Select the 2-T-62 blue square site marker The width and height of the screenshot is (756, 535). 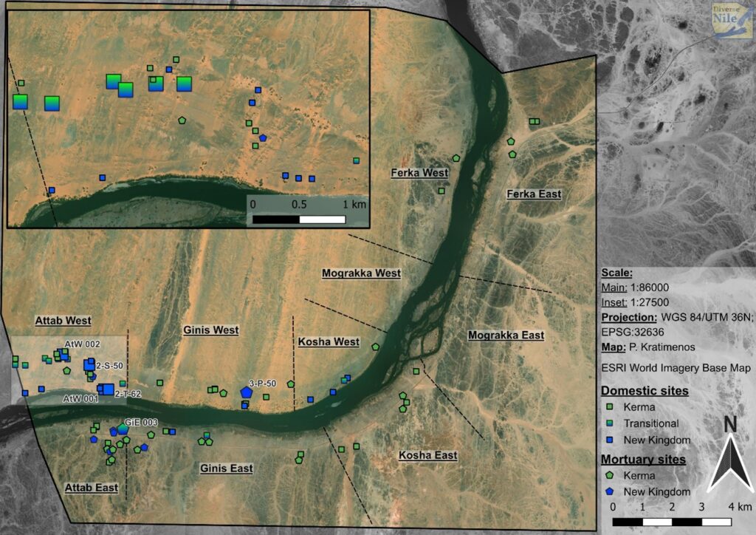[108, 389]
